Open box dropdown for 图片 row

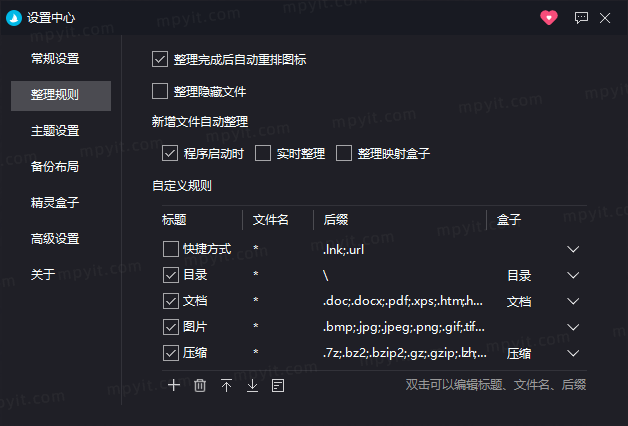573,328
